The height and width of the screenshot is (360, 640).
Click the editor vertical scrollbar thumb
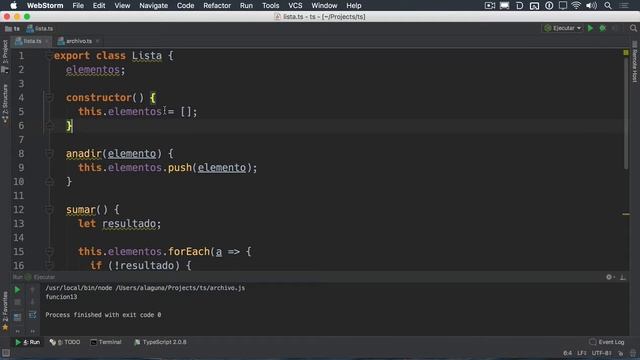point(626,112)
